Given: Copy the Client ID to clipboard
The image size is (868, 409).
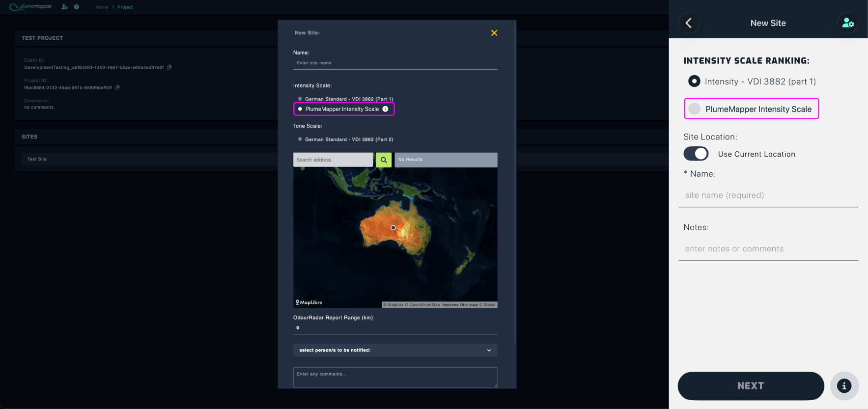Looking at the screenshot, I should click(169, 67).
